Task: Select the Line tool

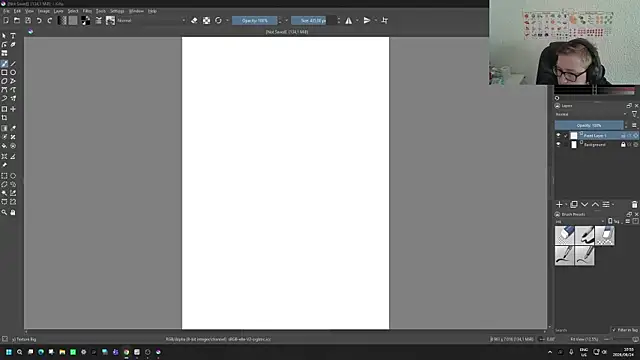Action: click(x=13, y=64)
